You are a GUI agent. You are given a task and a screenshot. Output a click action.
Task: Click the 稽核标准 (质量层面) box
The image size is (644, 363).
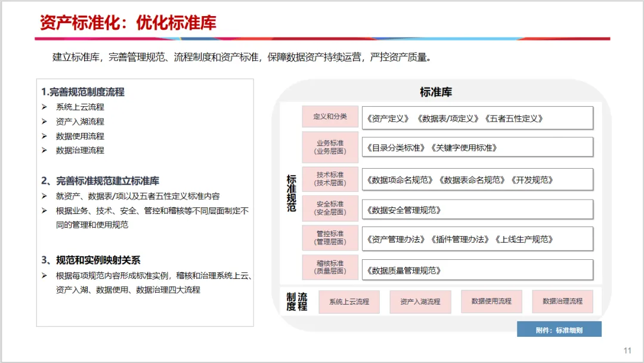(330, 267)
